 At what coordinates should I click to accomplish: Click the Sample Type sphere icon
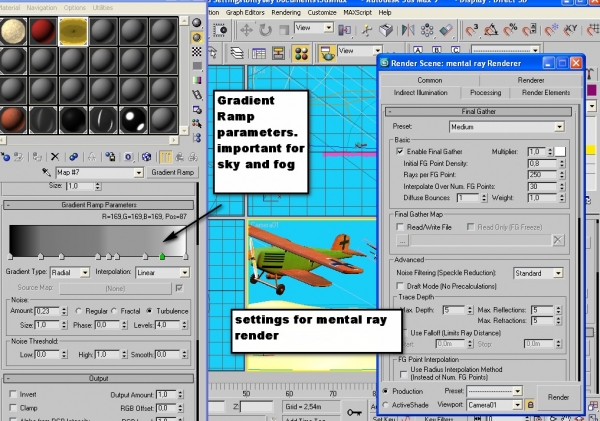197,23
